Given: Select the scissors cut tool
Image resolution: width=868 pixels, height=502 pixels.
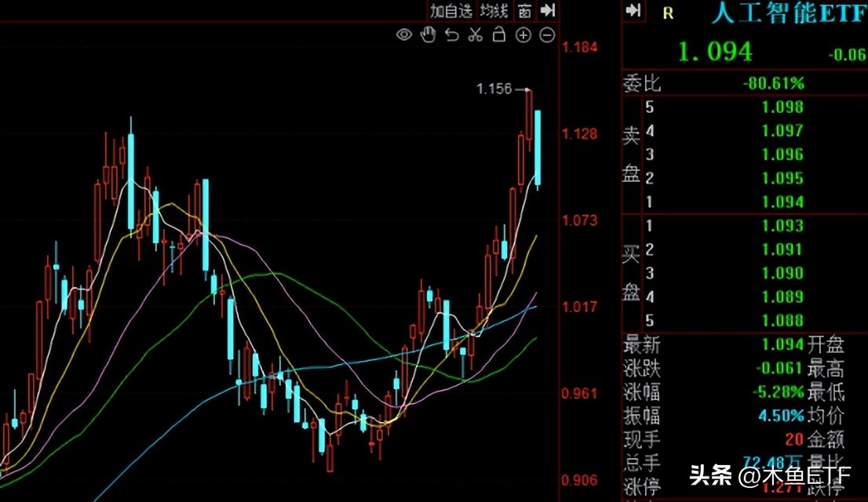Looking at the screenshot, I should (x=475, y=35).
